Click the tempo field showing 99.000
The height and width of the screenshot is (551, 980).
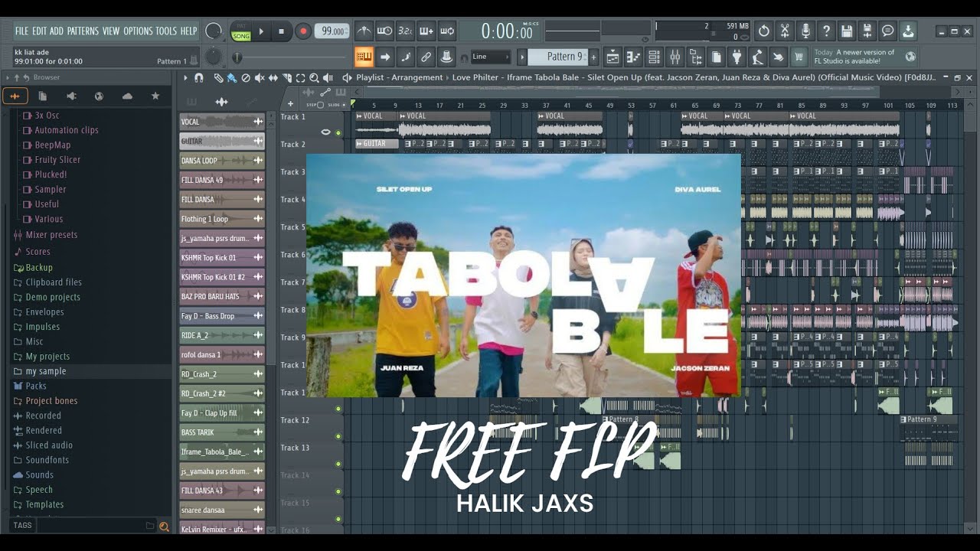(x=332, y=31)
